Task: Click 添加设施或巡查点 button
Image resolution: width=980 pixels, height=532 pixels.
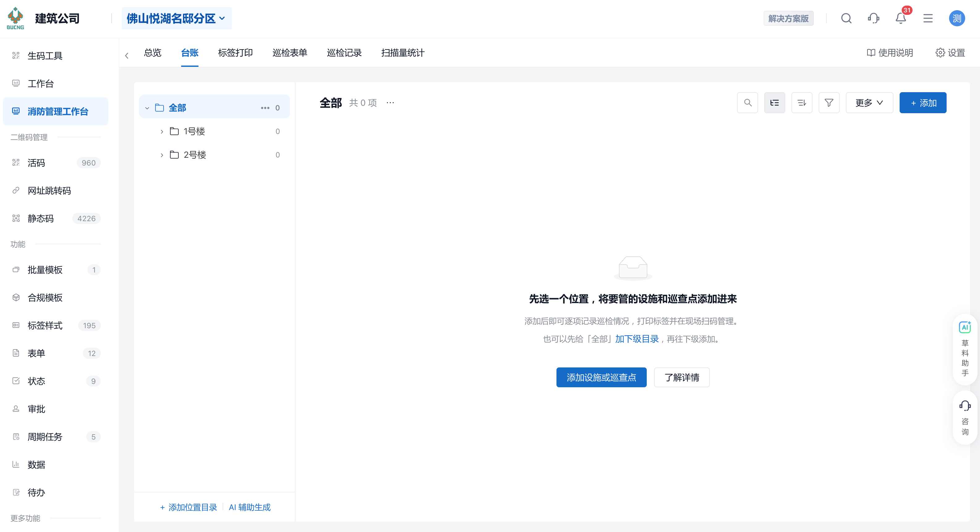Action: point(601,377)
